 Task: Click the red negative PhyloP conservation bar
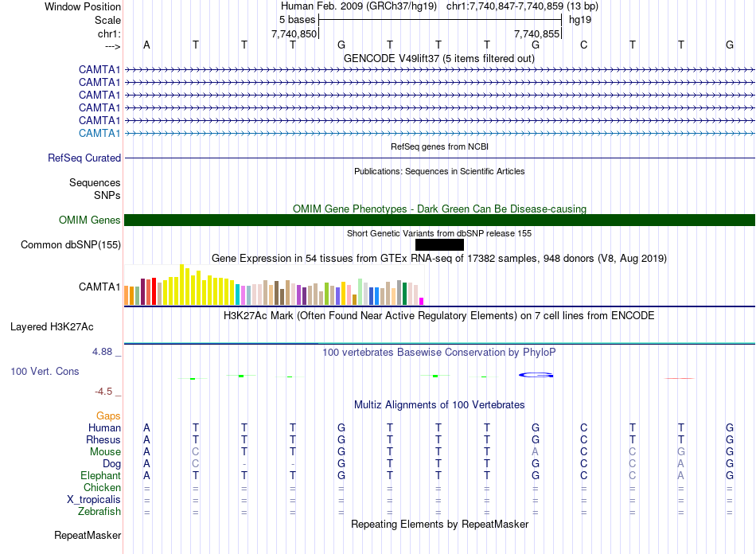[x=680, y=379]
